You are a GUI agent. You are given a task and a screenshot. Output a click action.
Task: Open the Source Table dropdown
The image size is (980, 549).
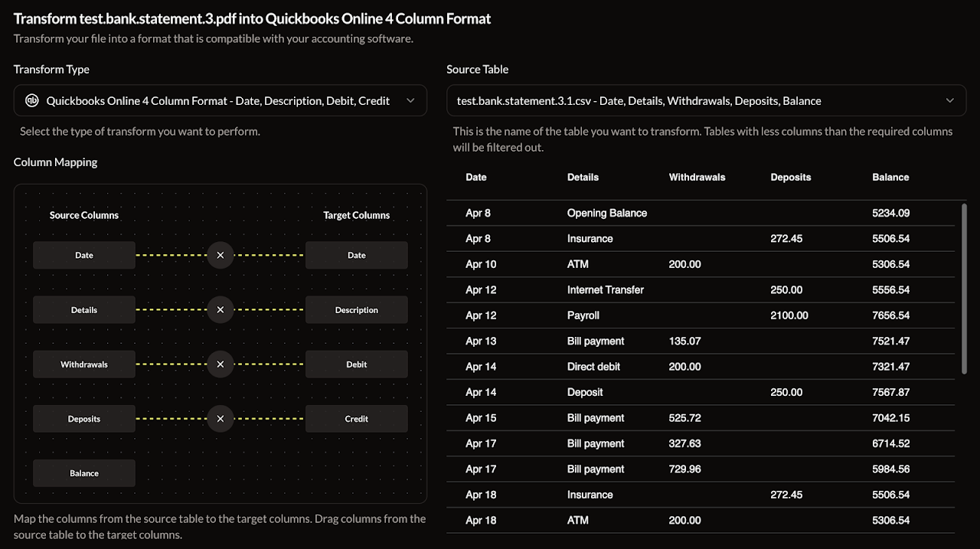click(706, 100)
